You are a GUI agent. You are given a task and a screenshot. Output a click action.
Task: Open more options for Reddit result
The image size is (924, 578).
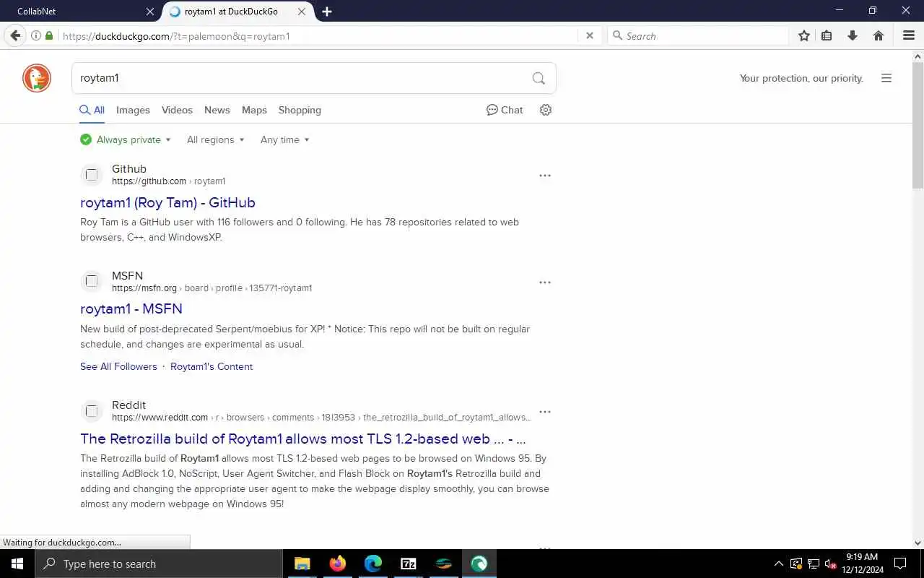pyautogui.click(x=545, y=412)
